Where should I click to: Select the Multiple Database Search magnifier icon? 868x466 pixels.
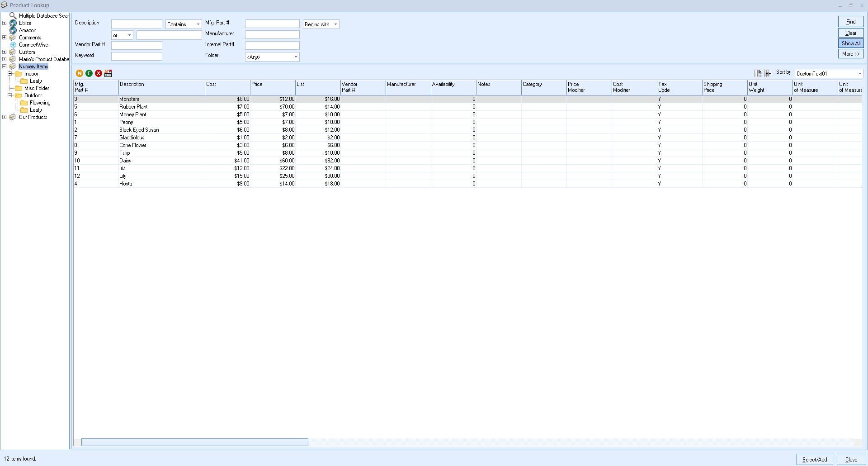13,16
